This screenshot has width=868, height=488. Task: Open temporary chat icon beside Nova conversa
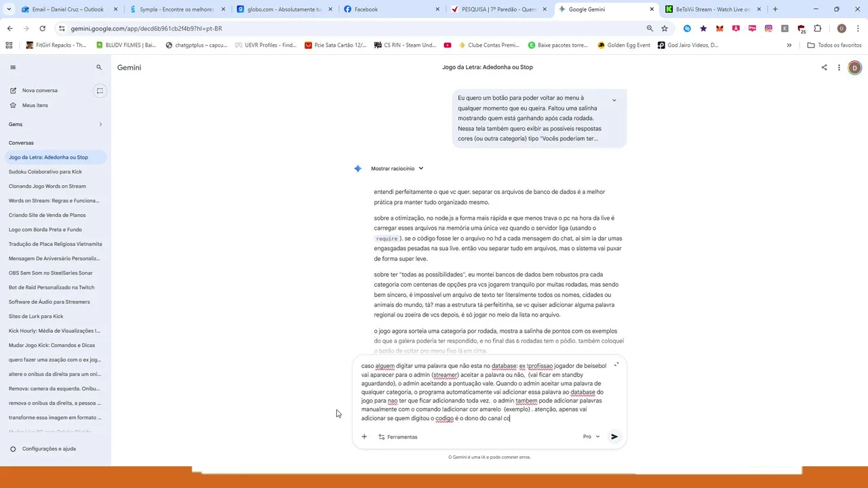pos(100,91)
